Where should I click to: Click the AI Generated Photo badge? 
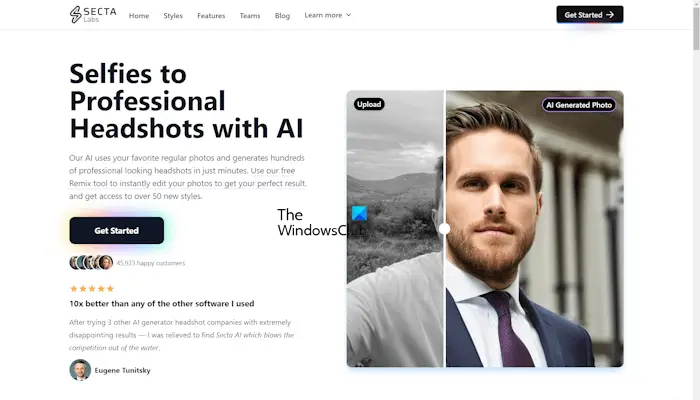pos(579,105)
